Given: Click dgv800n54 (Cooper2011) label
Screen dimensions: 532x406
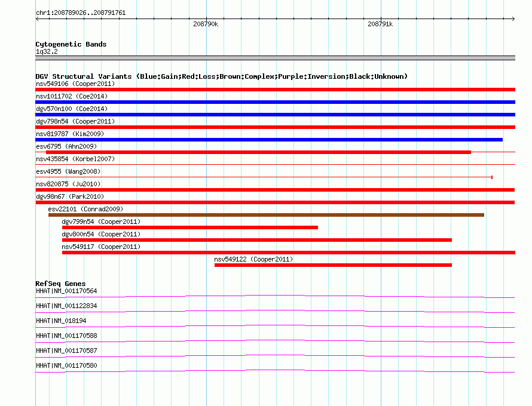Looking at the screenshot, I should pos(101,234).
